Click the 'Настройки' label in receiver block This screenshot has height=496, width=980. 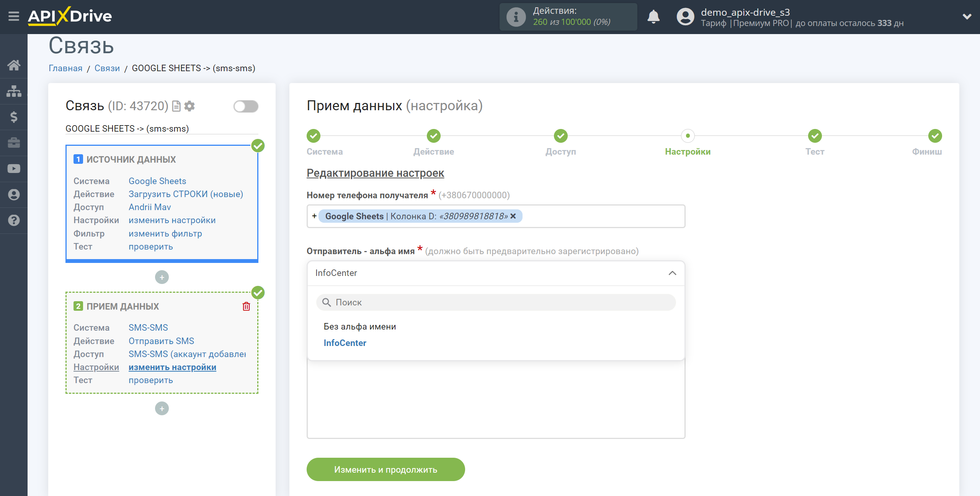coord(96,367)
